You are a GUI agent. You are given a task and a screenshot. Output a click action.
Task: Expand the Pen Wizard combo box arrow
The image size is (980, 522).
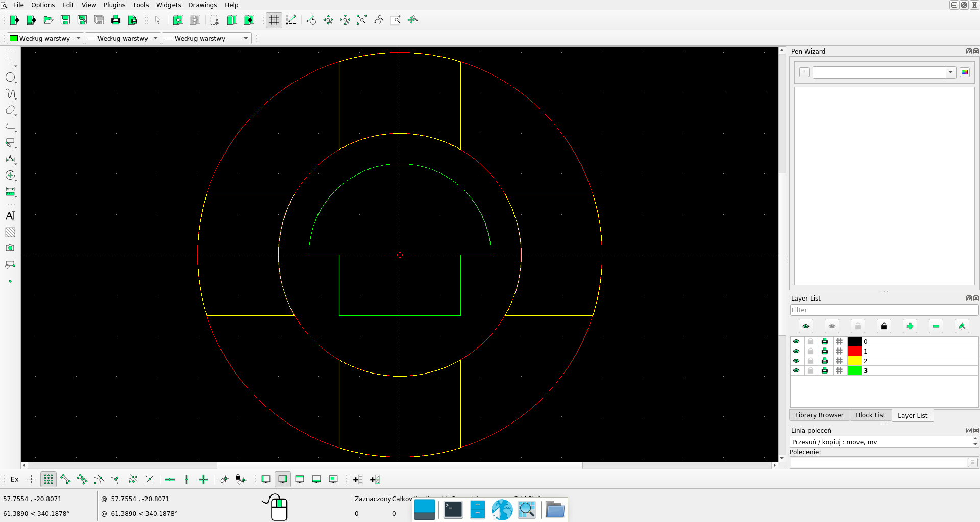(x=950, y=72)
